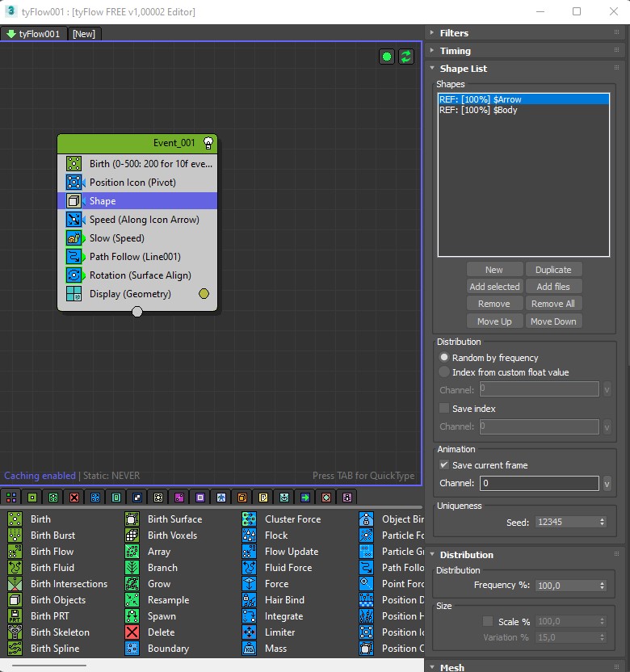Click the Remove button

tap(494, 304)
